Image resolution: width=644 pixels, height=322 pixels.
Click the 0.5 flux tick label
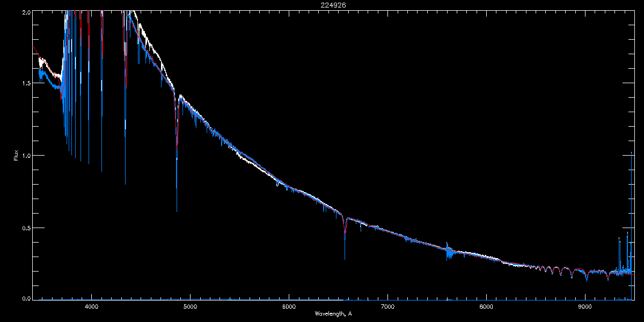coord(26,228)
